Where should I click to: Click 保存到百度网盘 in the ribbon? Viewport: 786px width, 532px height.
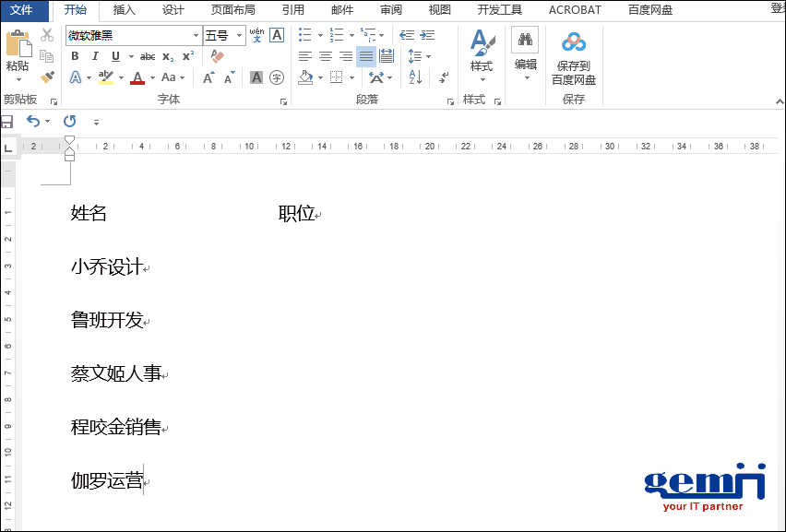click(x=574, y=60)
